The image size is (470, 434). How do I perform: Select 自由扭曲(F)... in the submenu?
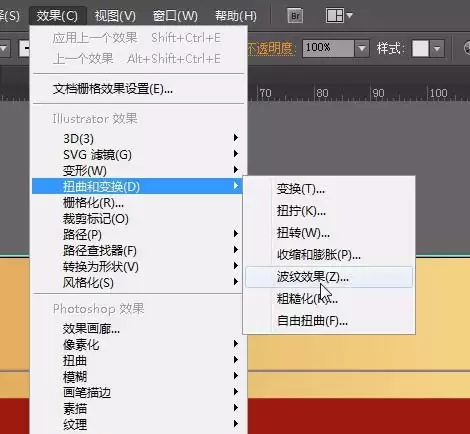pyautogui.click(x=312, y=321)
